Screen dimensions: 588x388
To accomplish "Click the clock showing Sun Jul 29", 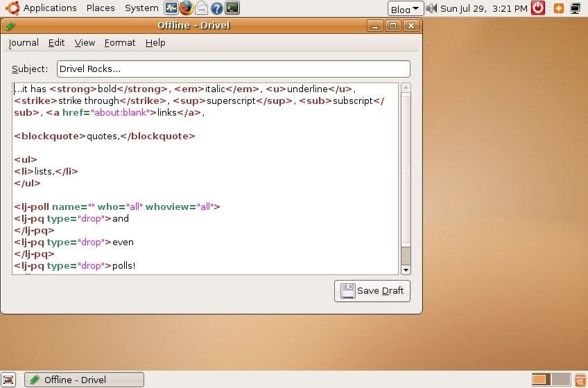I will pos(484,8).
